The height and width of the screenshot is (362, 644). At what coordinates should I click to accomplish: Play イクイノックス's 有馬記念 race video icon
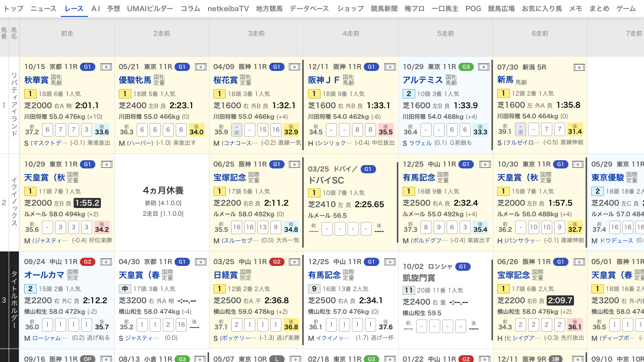(x=484, y=165)
